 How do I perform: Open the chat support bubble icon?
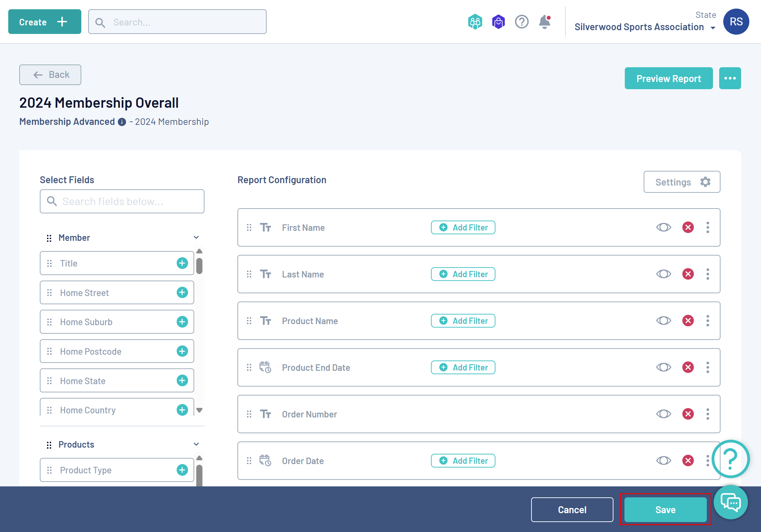tap(730, 503)
